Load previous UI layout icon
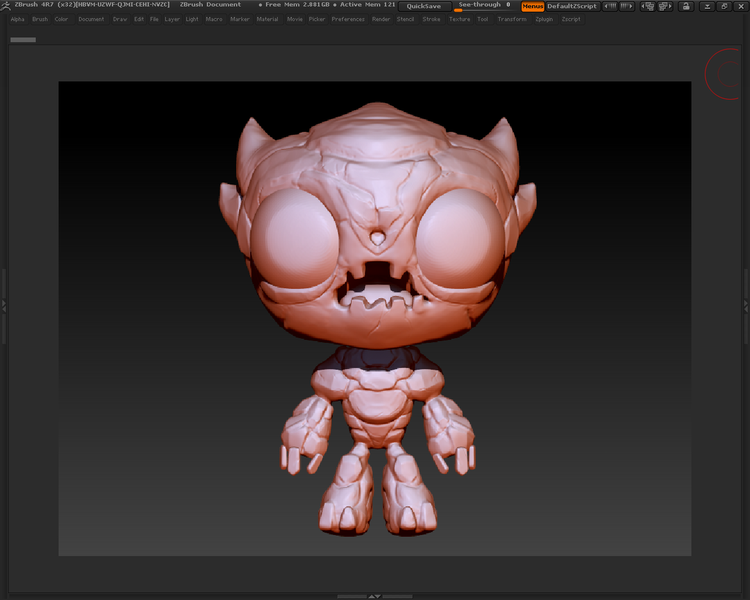The height and width of the screenshot is (600, 750). [x=648, y=6]
